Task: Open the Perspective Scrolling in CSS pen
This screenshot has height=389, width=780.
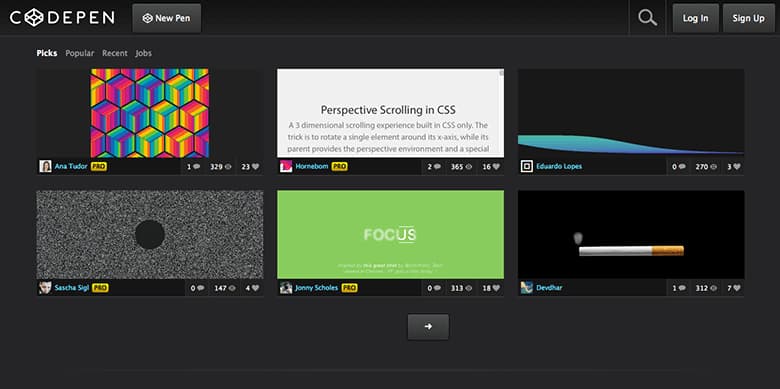Action: (390, 113)
